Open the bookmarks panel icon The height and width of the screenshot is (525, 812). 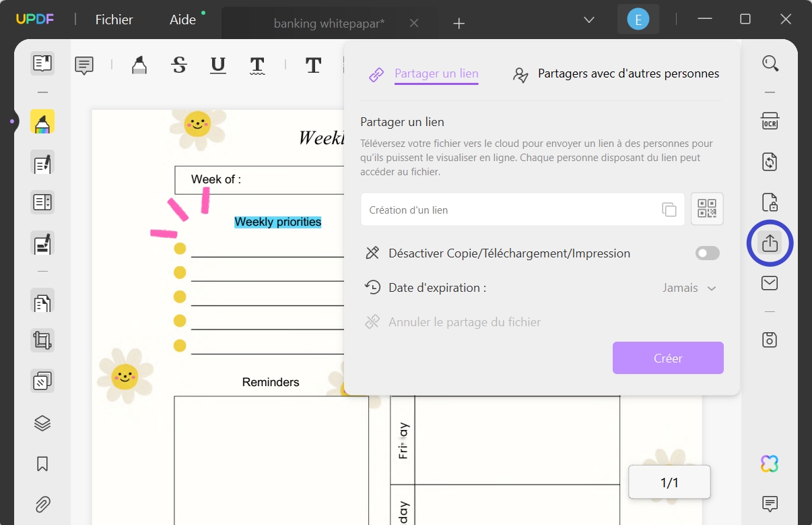[42, 464]
